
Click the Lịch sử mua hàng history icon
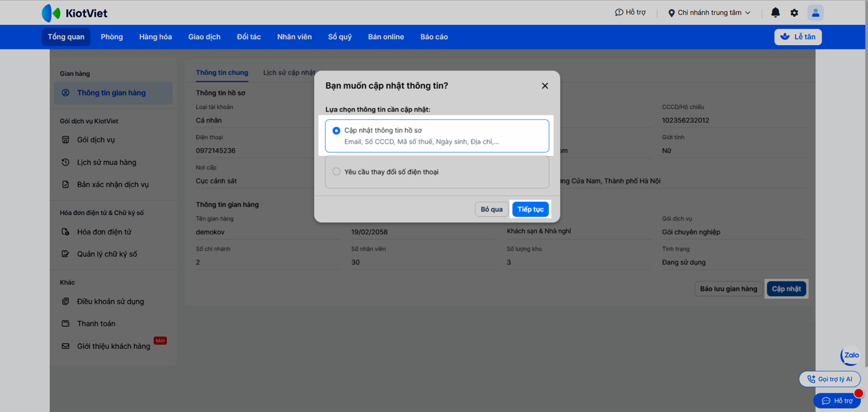click(x=66, y=162)
